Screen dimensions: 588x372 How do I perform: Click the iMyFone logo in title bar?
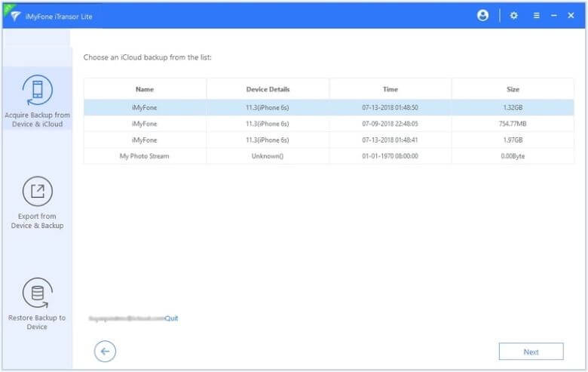point(15,16)
